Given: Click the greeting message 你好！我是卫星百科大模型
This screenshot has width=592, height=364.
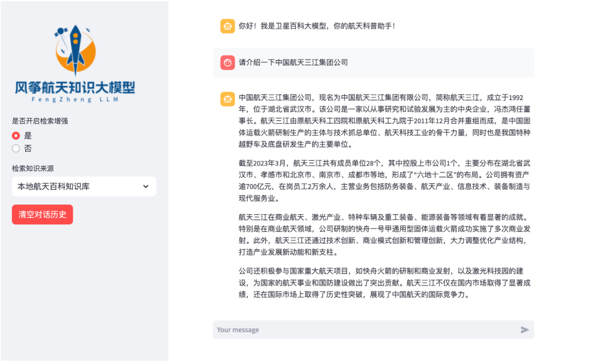Looking at the screenshot, I should click(x=317, y=26).
